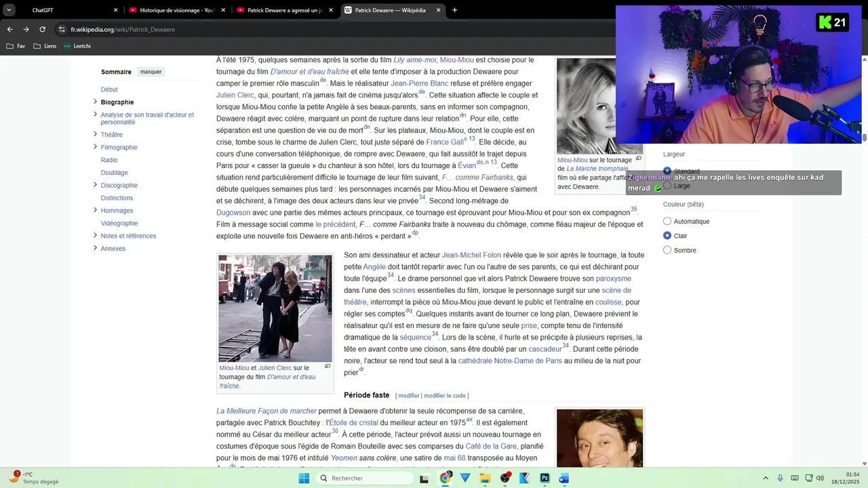Image resolution: width=868 pixels, height=488 pixels.
Task: Close the ChatGPT tab
Action: (x=115, y=10)
